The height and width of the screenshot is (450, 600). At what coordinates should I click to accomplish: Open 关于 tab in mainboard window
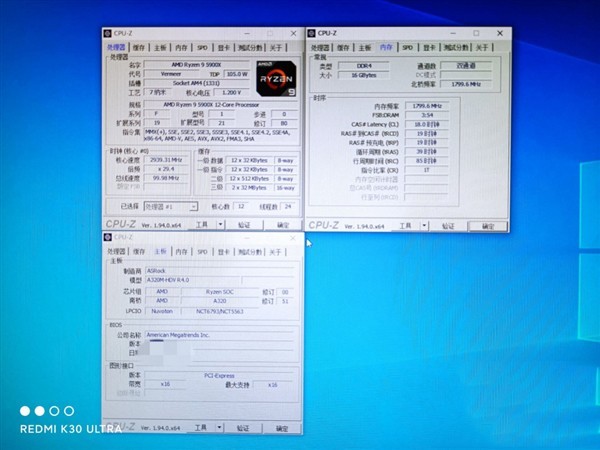click(x=275, y=251)
